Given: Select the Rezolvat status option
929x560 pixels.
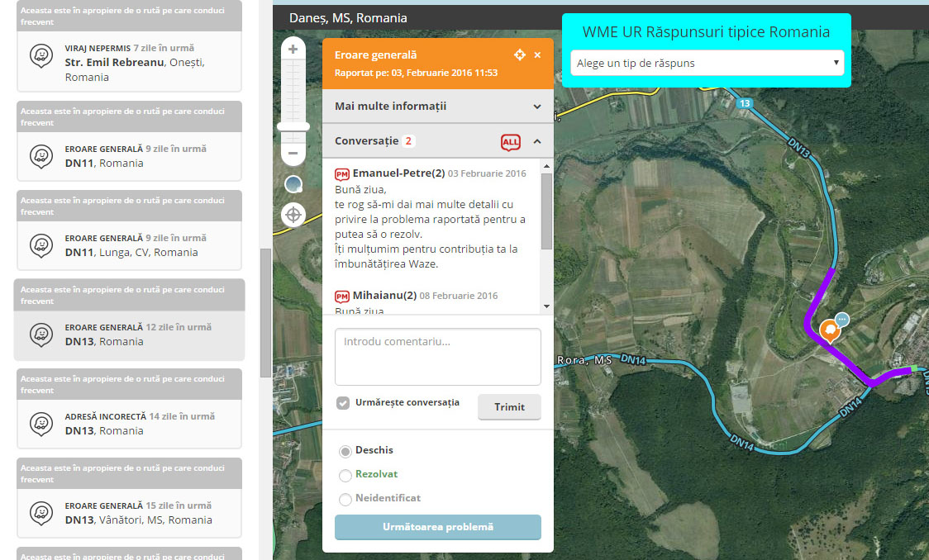Looking at the screenshot, I should (x=345, y=476).
